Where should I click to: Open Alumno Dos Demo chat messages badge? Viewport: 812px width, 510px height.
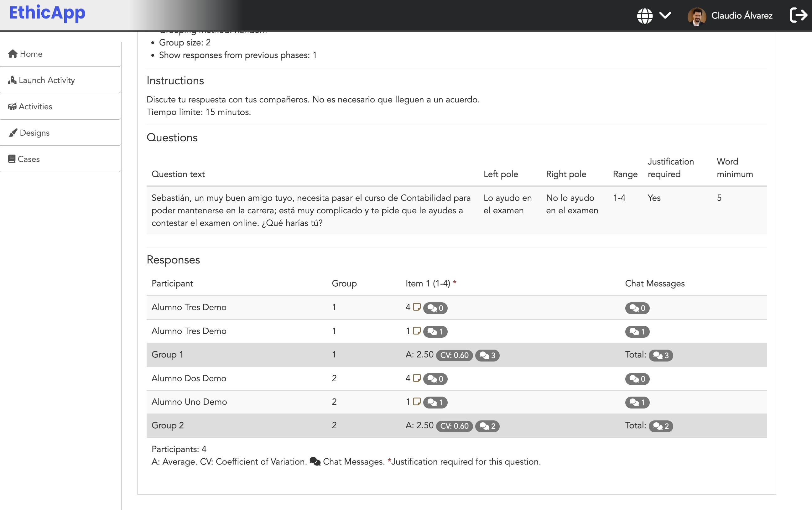pyautogui.click(x=637, y=379)
